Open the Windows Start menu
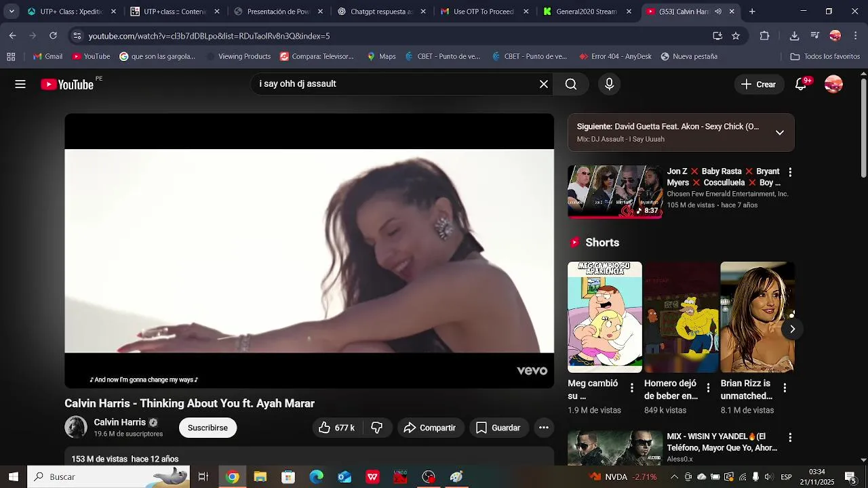This screenshot has width=868, height=488. coord(13,476)
